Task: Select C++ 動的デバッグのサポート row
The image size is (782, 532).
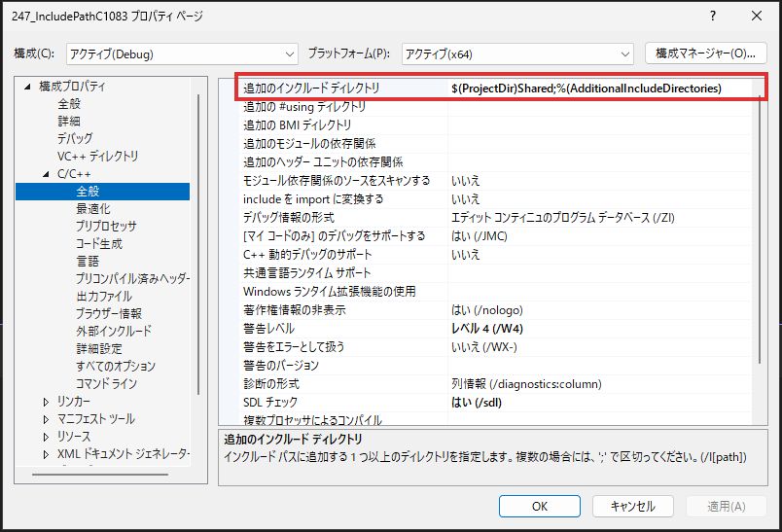Action: click(x=495, y=254)
